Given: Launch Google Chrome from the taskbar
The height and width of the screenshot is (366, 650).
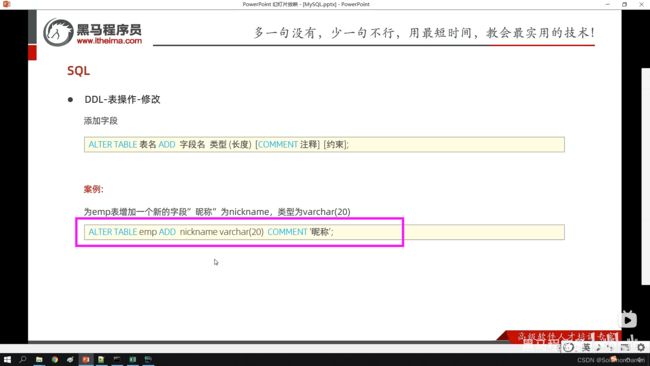Looking at the screenshot, I should pyautogui.click(x=55, y=359).
